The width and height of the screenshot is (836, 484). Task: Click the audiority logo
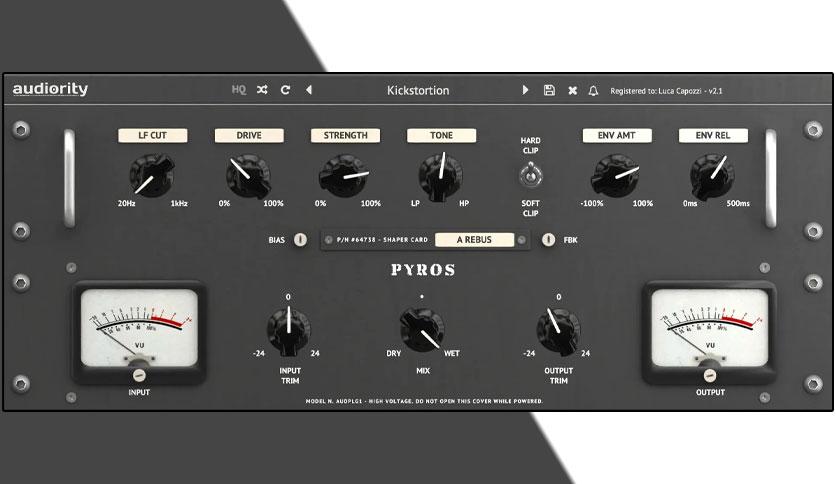(50, 89)
